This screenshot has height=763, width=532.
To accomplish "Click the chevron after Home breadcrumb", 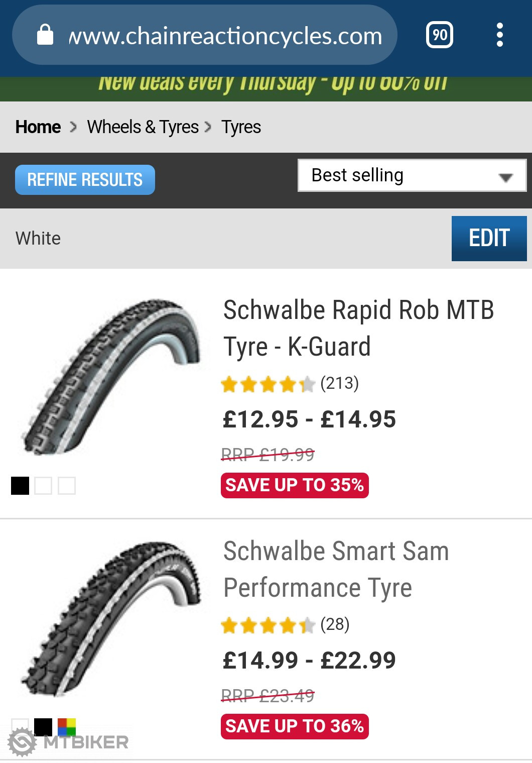I will coord(74,127).
